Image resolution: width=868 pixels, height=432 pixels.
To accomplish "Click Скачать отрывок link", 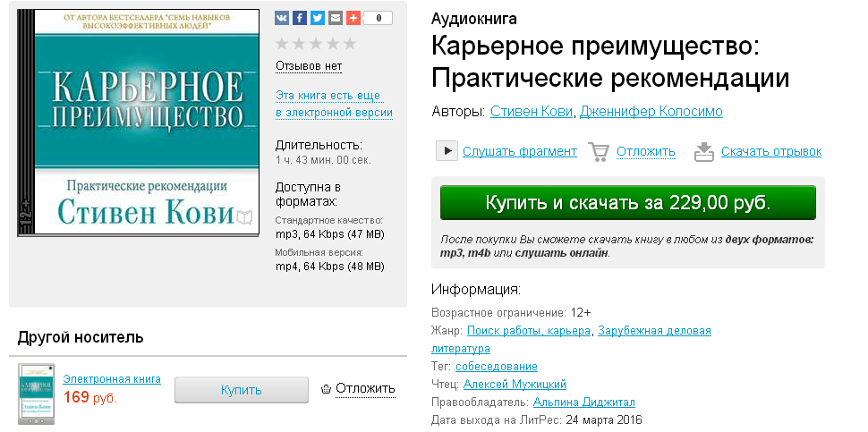I will coord(771,151).
